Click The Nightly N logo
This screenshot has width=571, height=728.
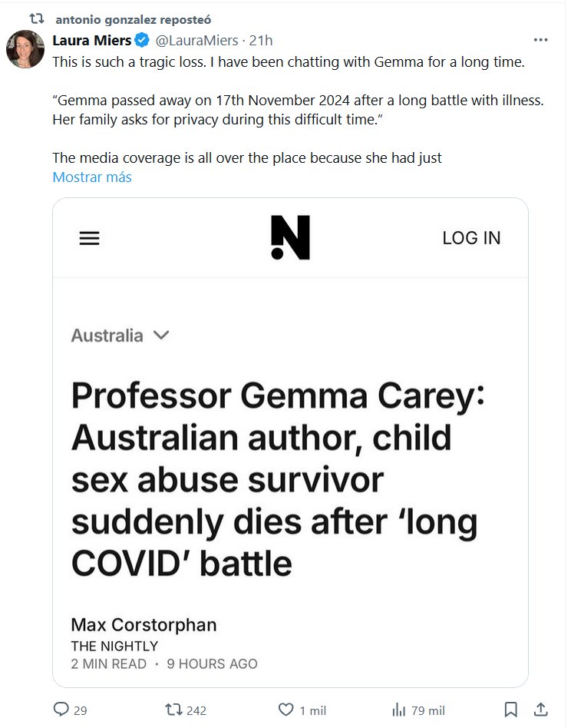[290, 237]
